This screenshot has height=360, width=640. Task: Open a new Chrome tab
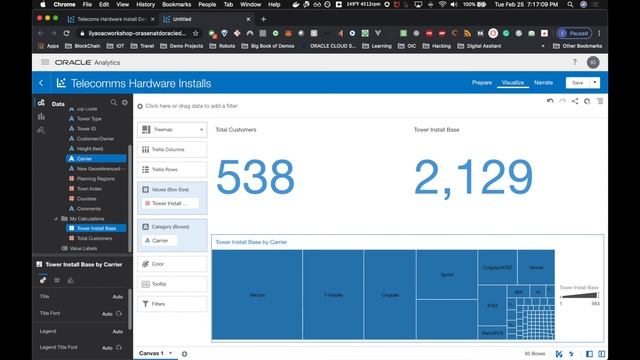(x=263, y=19)
